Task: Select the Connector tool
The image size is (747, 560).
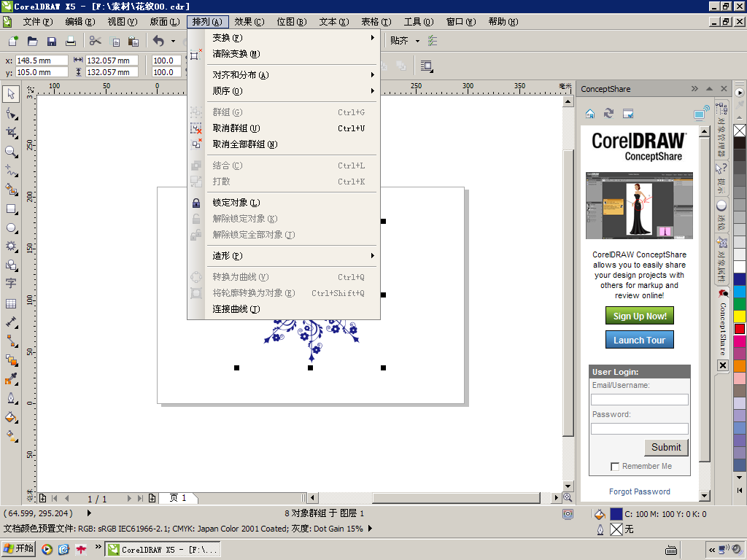Action: point(11,341)
